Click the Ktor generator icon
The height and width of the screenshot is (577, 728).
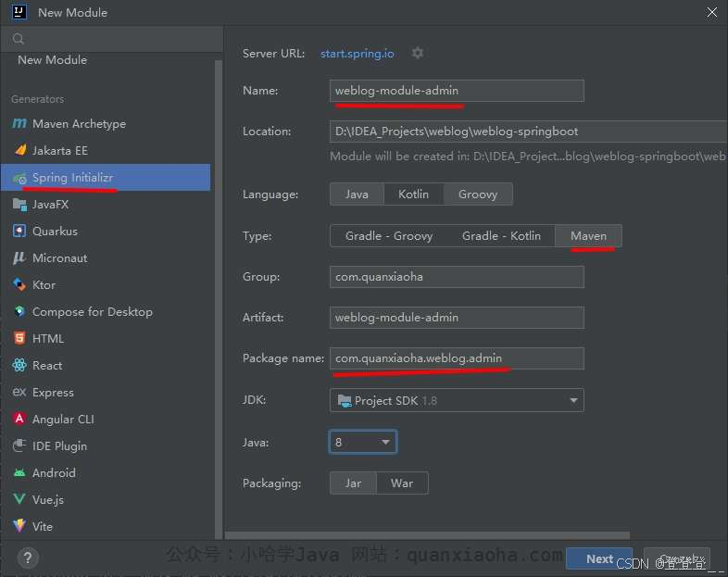tap(19, 284)
